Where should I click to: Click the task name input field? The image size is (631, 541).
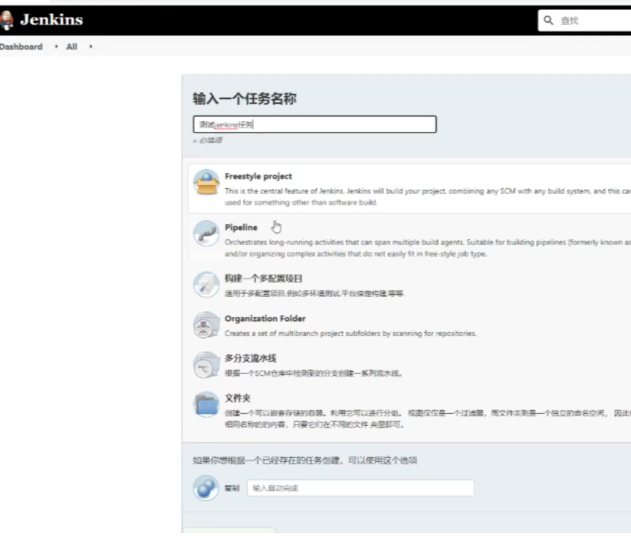[315, 124]
